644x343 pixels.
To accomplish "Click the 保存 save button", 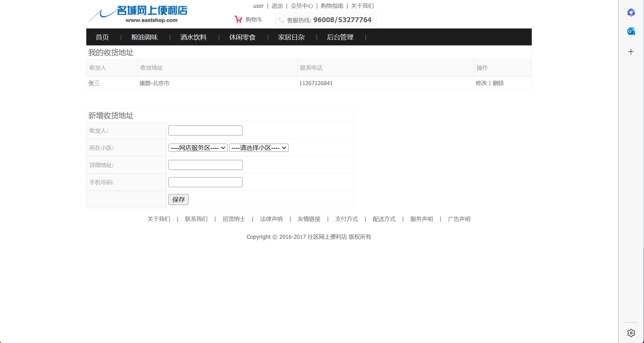I will (178, 199).
